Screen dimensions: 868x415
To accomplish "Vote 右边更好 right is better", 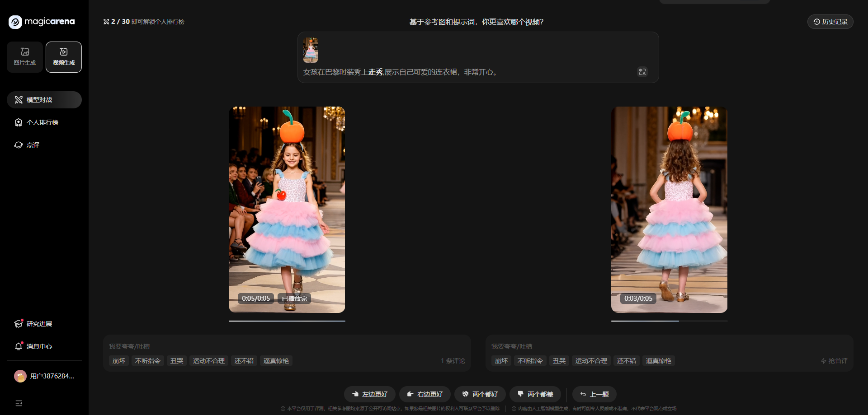I will (x=425, y=394).
